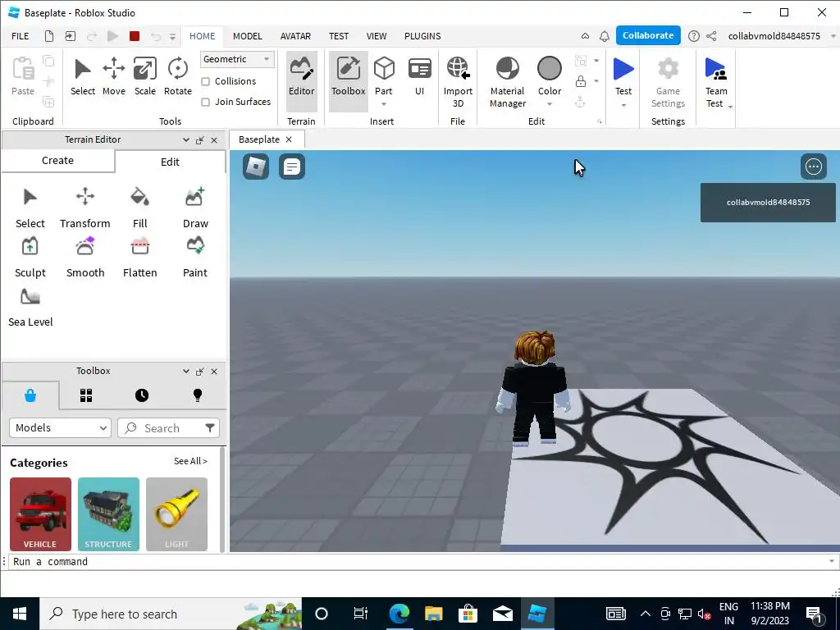Expand the Part dropdown arrow
840x630 pixels.
[384, 104]
